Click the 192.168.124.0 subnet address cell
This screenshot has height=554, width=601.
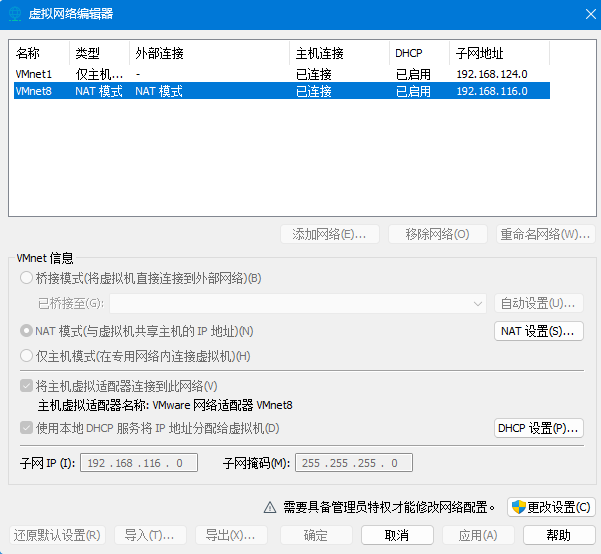pos(492,74)
